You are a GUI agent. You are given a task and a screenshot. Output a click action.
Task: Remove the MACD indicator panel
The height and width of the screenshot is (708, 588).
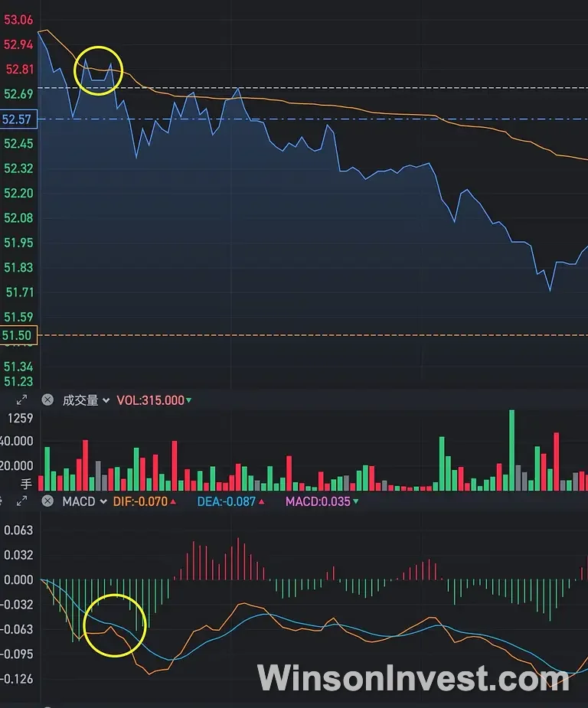tap(47, 501)
